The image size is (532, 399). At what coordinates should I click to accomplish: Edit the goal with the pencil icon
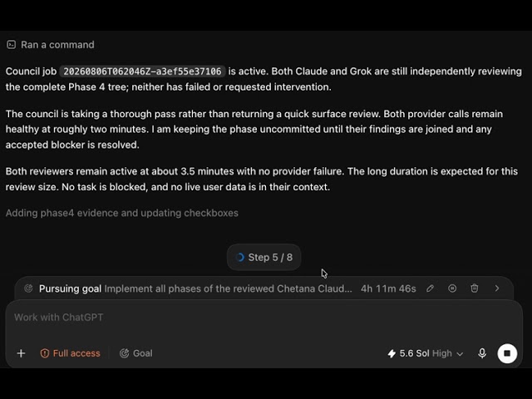[430, 288]
